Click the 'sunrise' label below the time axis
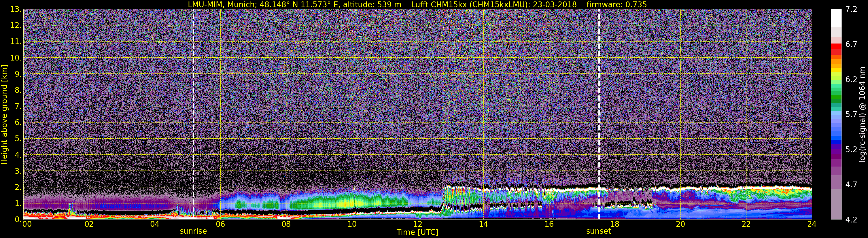This screenshot has width=868, height=238. point(193,231)
